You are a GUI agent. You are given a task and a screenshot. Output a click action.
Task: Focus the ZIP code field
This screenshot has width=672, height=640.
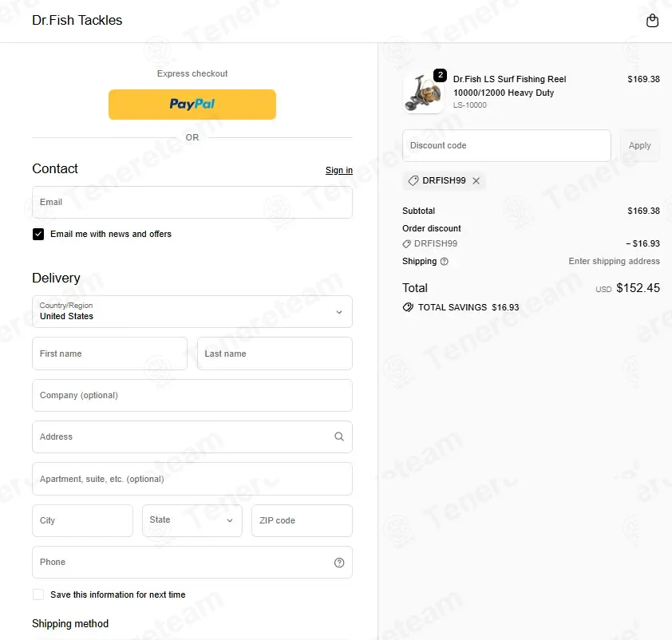(x=302, y=520)
